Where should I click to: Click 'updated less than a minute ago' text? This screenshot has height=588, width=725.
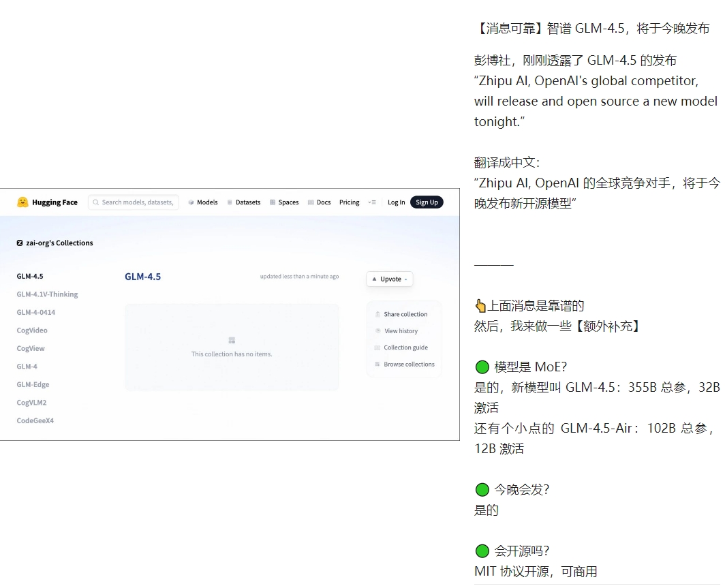[x=299, y=277]
